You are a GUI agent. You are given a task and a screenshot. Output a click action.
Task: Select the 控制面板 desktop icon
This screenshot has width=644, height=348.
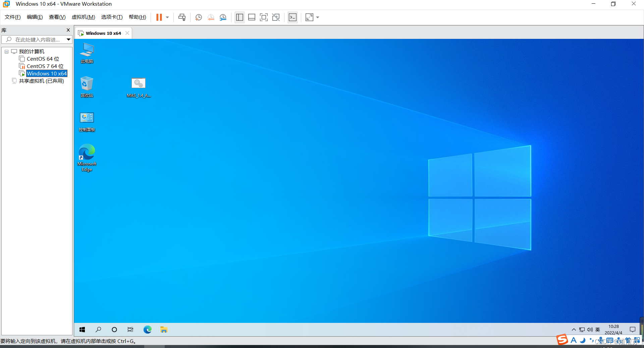coord(87,122)
